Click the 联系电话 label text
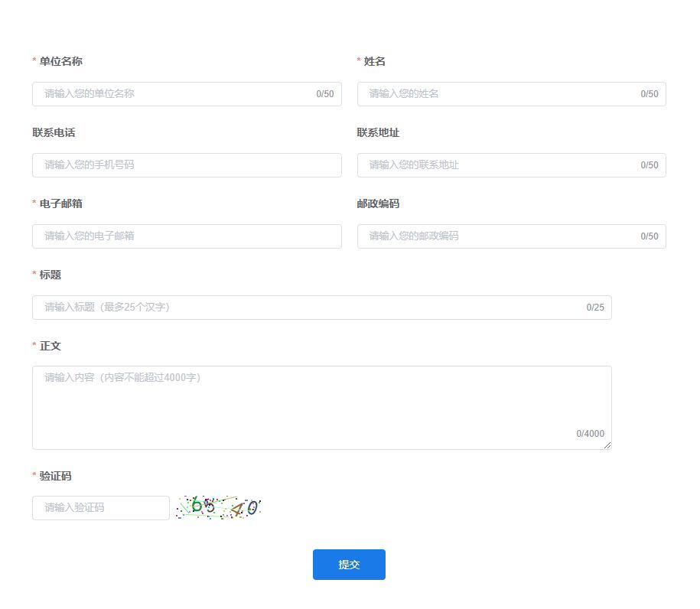The image size is (700, 609). click(54, 132)
